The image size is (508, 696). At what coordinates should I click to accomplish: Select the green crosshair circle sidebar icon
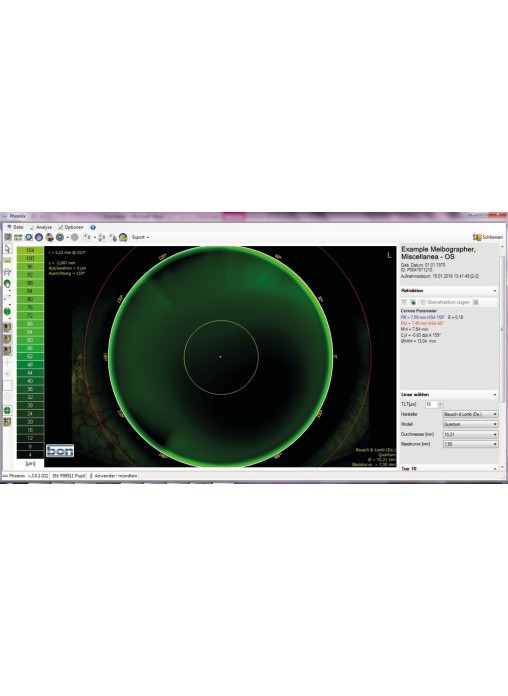[7, 410]
